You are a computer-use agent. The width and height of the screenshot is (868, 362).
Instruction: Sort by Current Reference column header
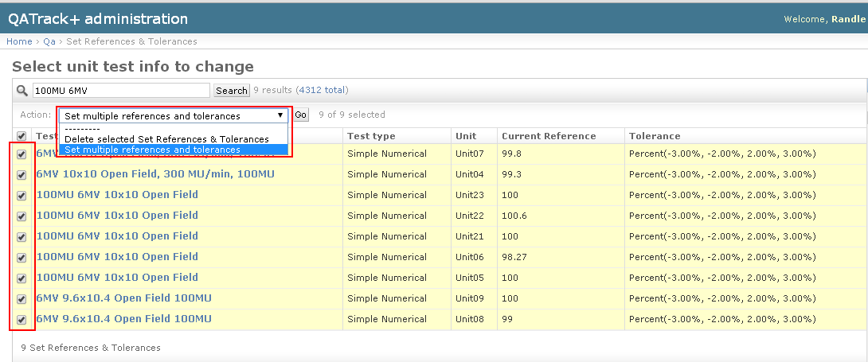(x=549, y=136)
